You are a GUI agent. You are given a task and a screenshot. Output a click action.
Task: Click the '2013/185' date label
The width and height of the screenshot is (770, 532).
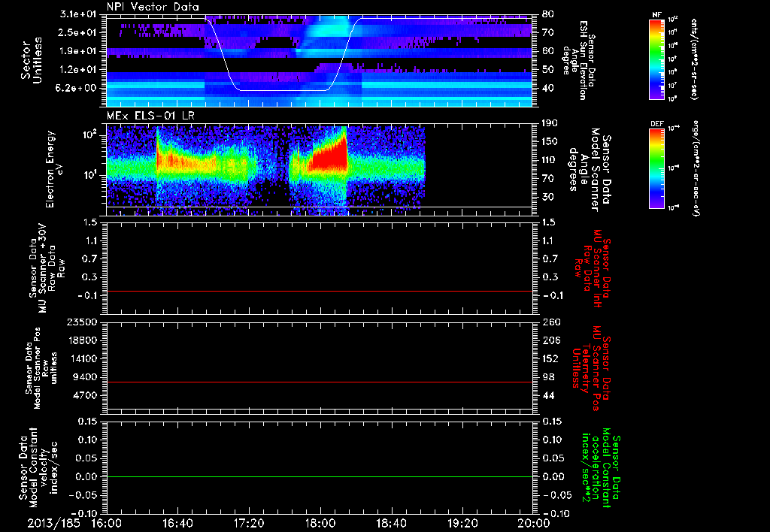pos(53,523)
